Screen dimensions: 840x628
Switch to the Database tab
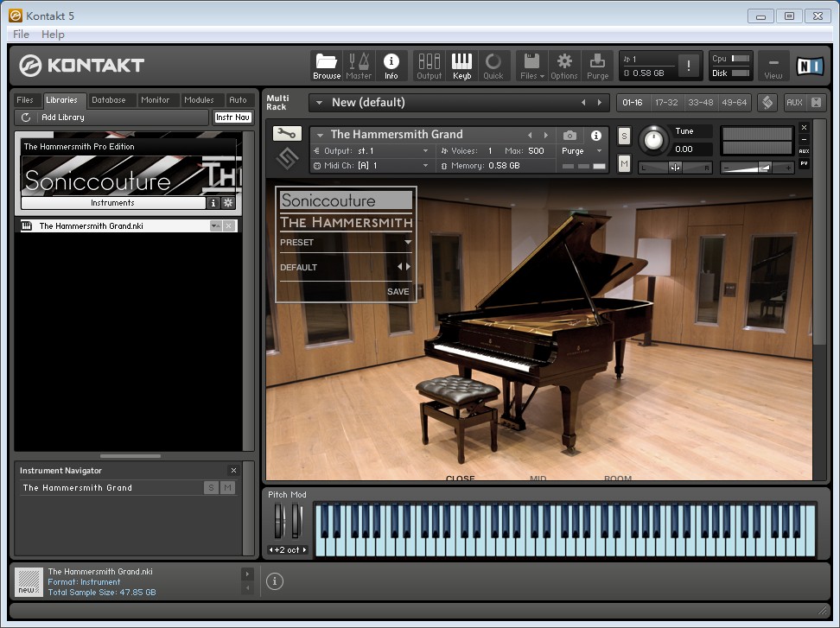point(109,100)
